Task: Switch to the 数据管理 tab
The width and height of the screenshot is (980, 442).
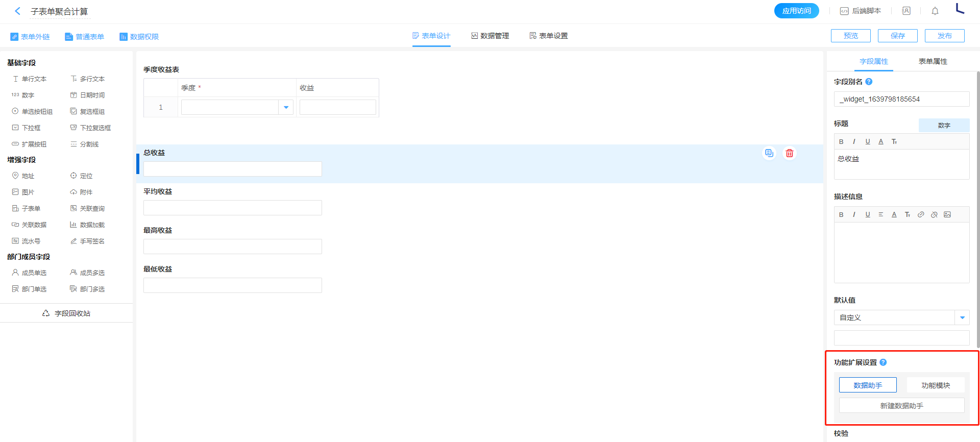Action: click(490, 36)
